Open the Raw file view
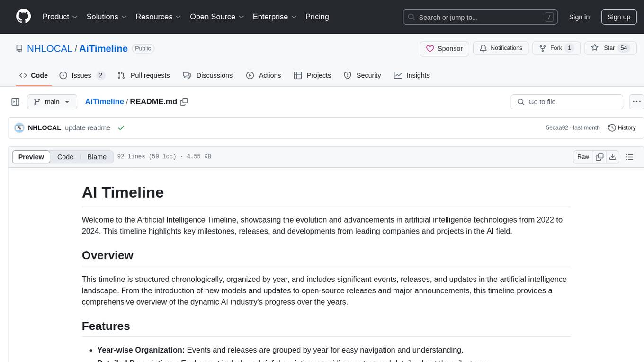 point(583,157)
